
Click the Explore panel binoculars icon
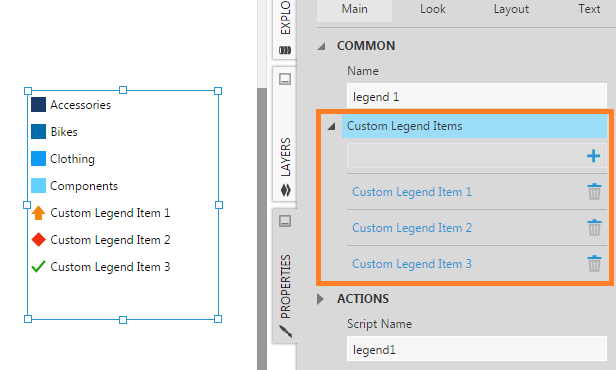285,50
